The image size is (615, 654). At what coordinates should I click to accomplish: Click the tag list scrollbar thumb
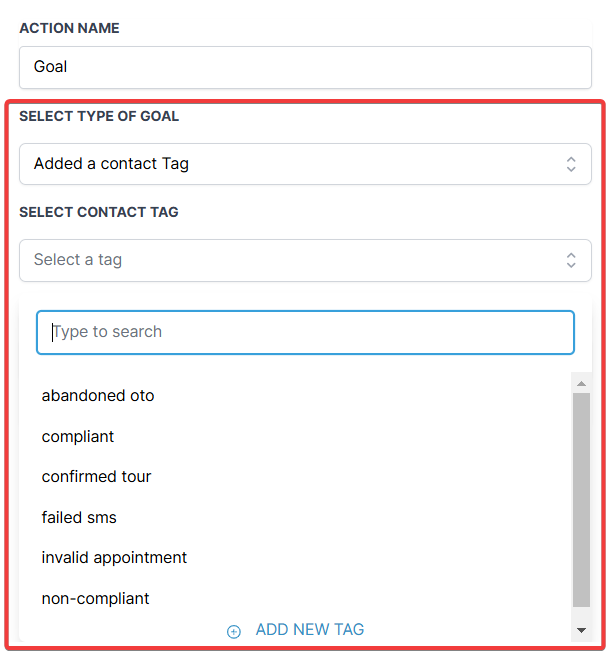(581, 500)
